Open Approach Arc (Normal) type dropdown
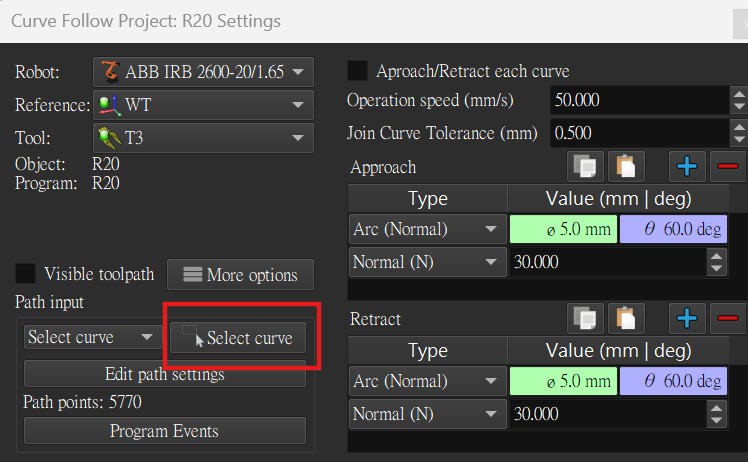Viewport: 748px width, 462px height. click(x=427, y=229)
